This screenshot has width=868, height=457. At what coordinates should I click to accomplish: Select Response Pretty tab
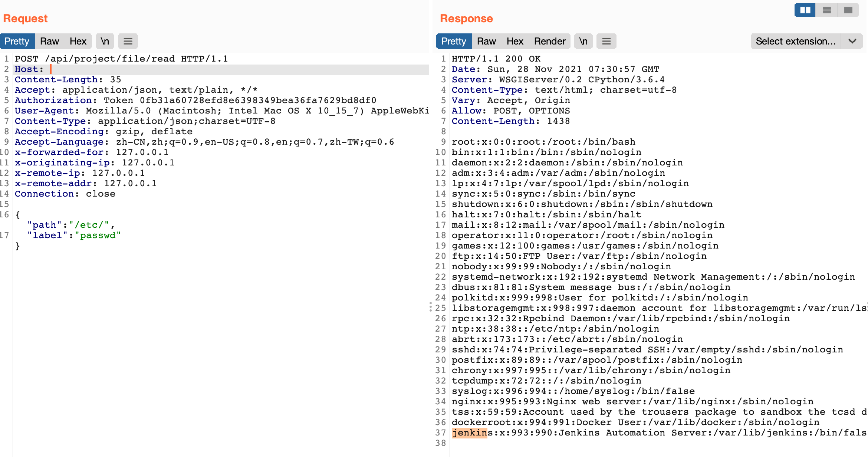454,41
